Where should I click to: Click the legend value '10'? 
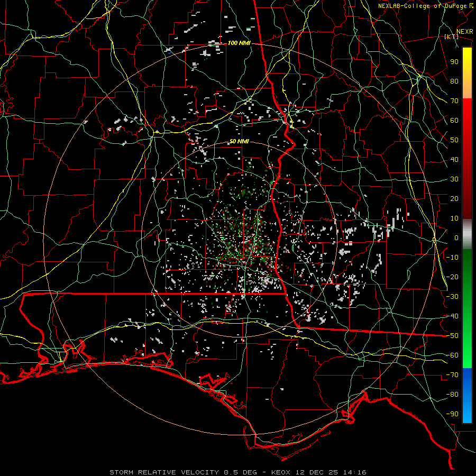click(x=454, y=218)
